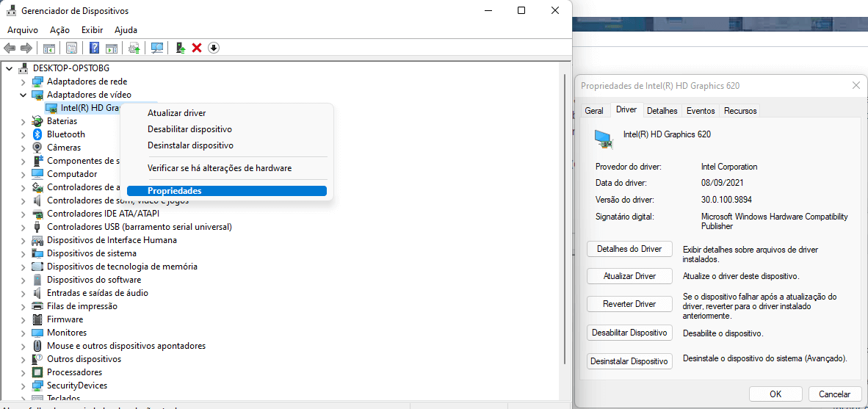Image resolution: width=868 pixels, height=409 pixels.
Task: Select Propriedades in the context menu
Action: 227,190
